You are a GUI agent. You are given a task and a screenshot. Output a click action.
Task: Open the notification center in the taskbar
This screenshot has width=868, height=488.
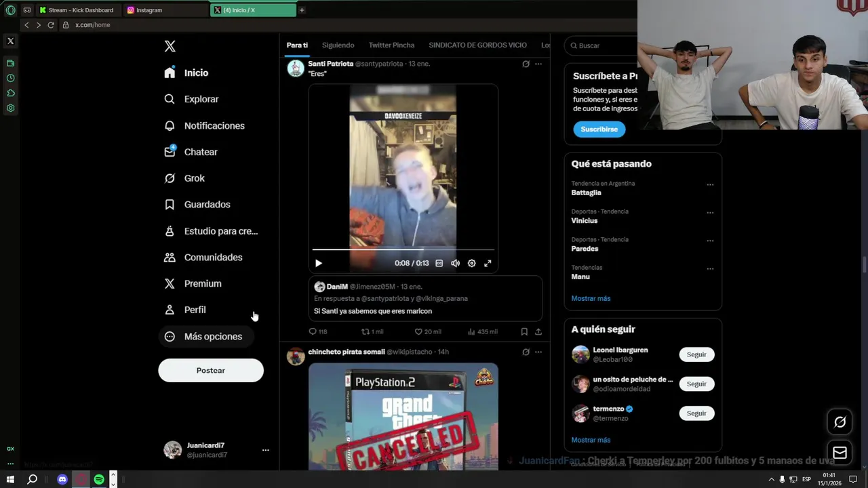click(853, 479)
